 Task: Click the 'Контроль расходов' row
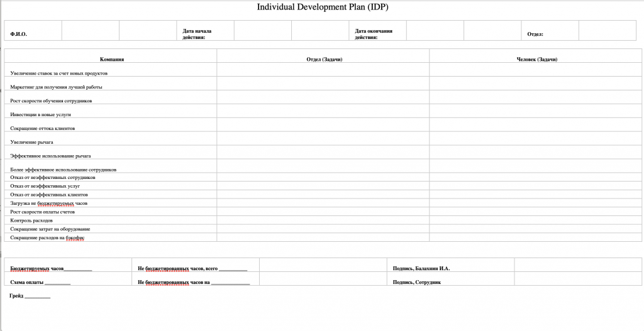(323, 220)
